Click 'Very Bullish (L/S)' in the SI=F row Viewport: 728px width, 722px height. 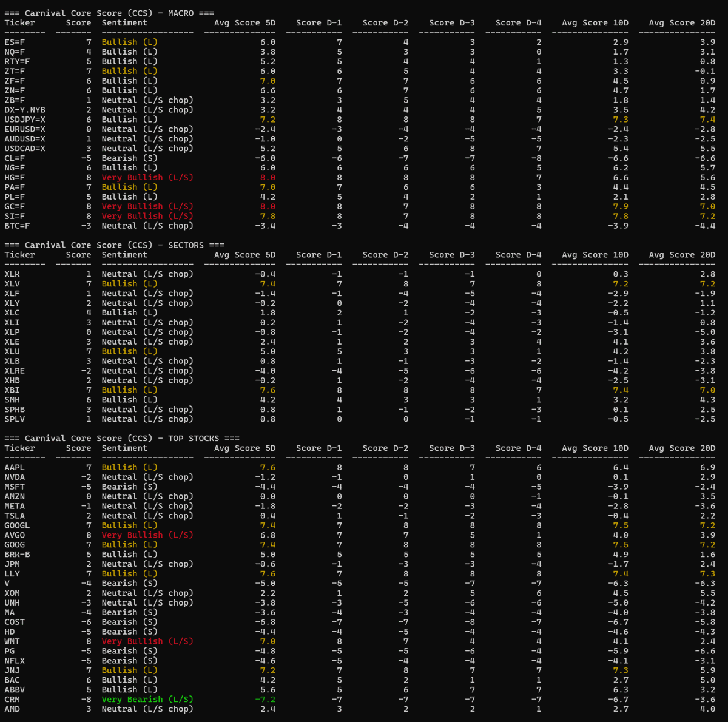pyautogui.click(x=147, y=216)
